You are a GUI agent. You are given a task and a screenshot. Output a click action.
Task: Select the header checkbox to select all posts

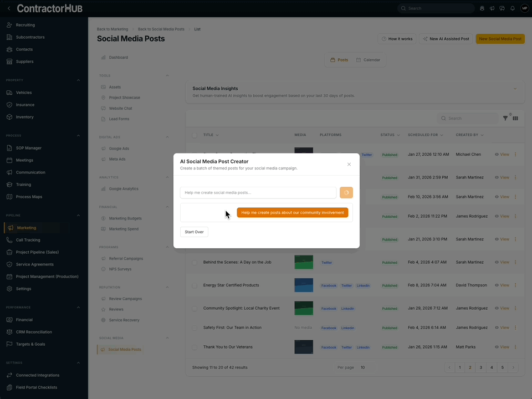193,135
